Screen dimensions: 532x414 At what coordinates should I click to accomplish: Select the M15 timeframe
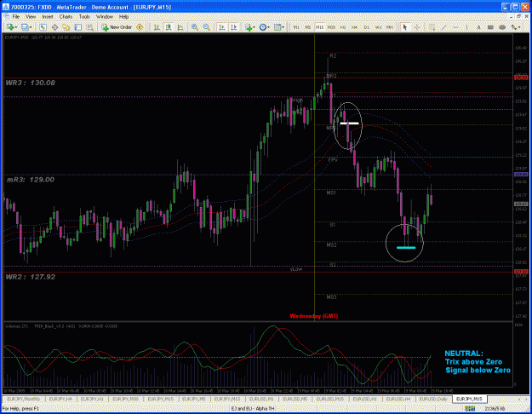[x=319, y=27]
